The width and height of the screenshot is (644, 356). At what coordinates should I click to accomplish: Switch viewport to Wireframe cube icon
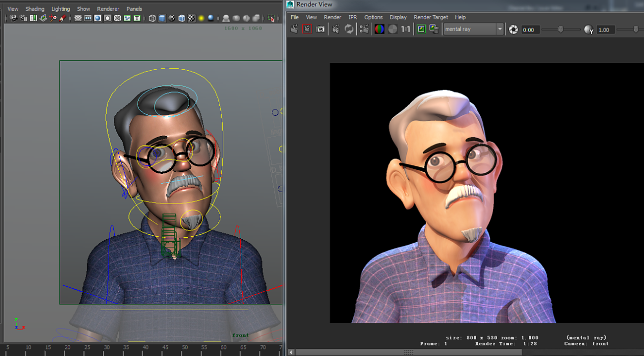[152, 18]
